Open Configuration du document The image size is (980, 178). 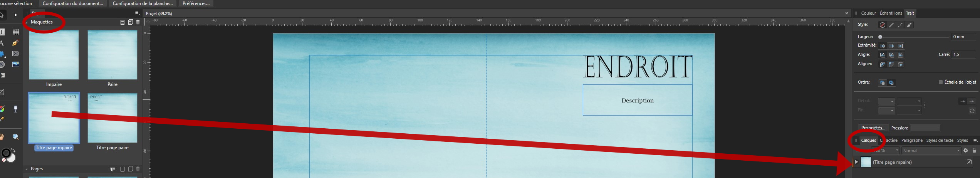(x=72, y=3)
